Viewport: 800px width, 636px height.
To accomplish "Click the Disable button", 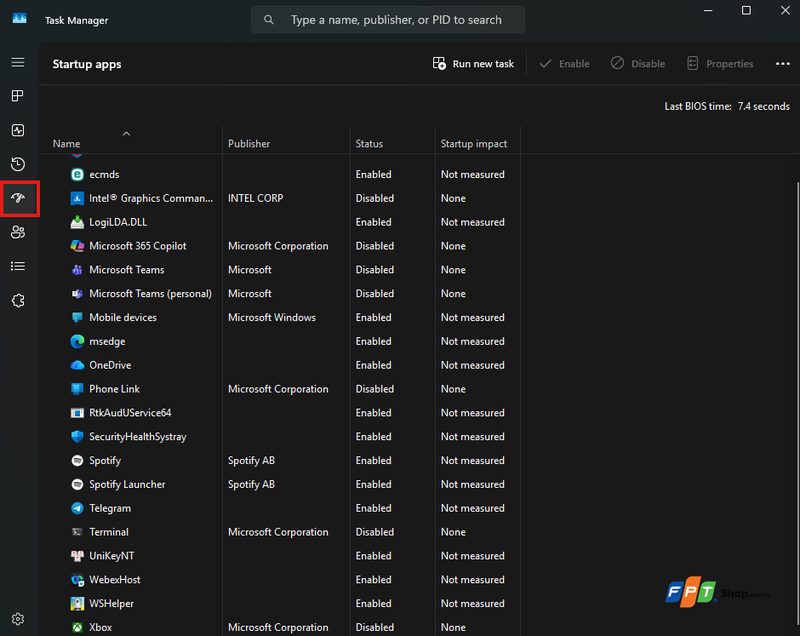I will 638,64.
